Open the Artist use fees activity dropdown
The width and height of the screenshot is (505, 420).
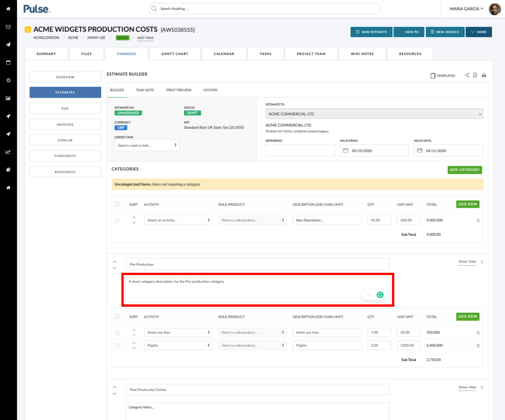[178, 332]
